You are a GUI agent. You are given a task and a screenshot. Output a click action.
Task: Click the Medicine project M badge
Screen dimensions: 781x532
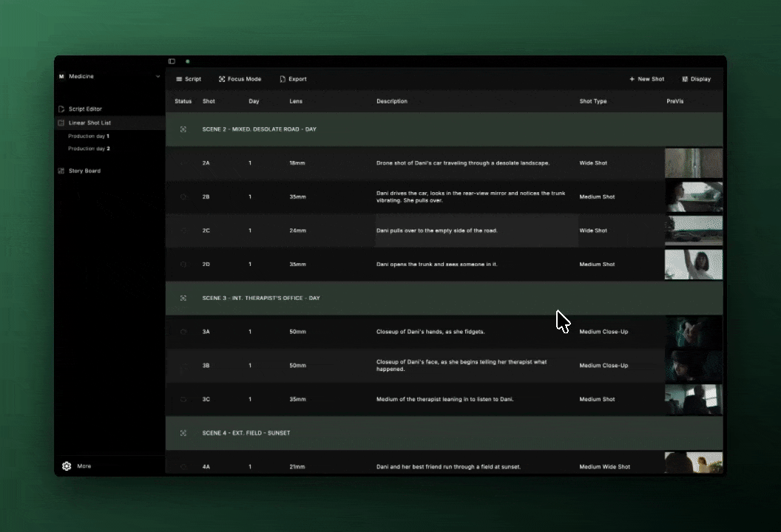coord(61,77)
